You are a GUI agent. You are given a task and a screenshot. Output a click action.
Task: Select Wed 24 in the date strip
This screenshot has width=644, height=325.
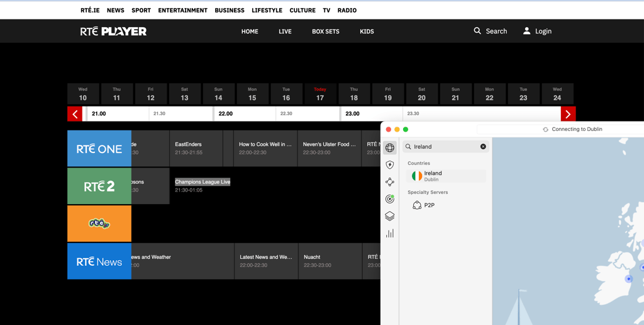tap(557, 94)
